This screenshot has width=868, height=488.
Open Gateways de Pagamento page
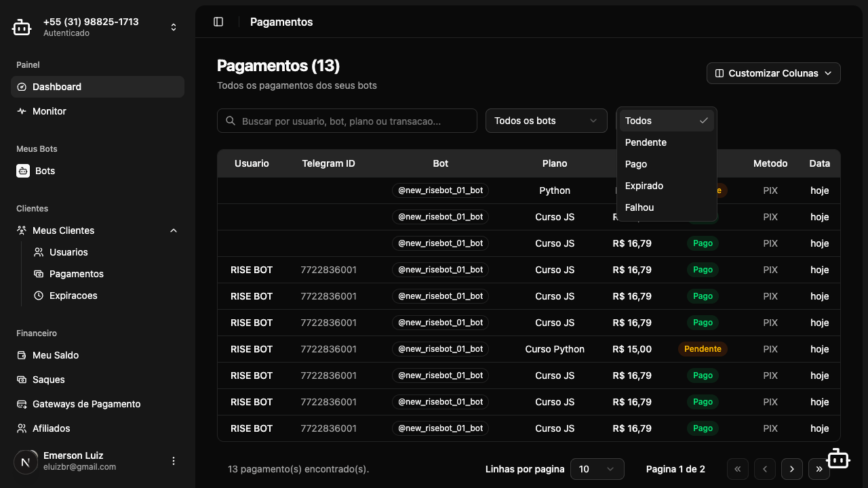[x=98, y=404]
